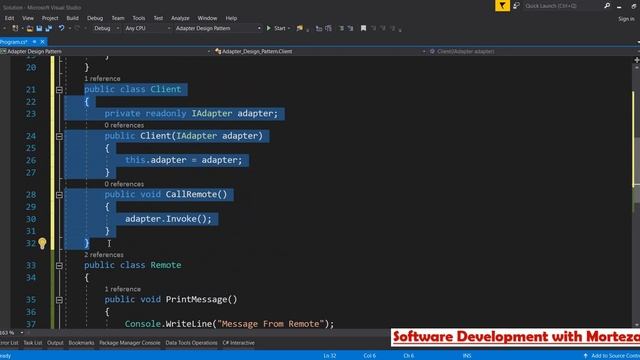Screen dimensions: 640x360
Task: Open the Client(IAdapter adapter) member dropdown
Action: point(534,51)
